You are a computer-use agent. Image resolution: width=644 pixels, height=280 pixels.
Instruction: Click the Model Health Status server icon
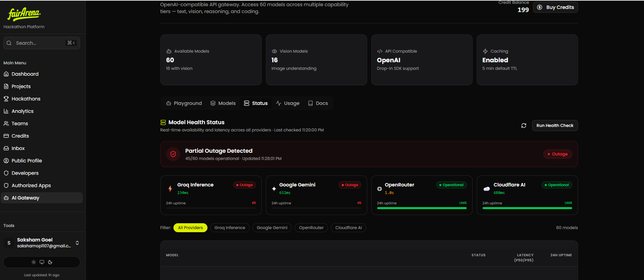point(163,122)
